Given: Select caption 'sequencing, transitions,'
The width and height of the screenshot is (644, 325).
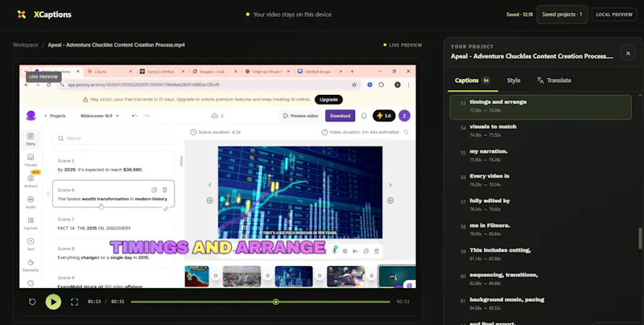Looking at the screenshot, I should (540, 278).
